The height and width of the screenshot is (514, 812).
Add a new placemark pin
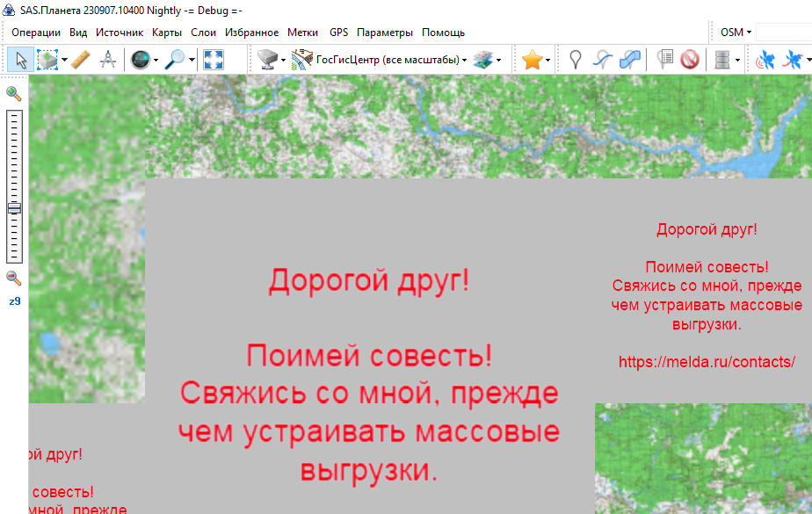click(x=576, y=60)
